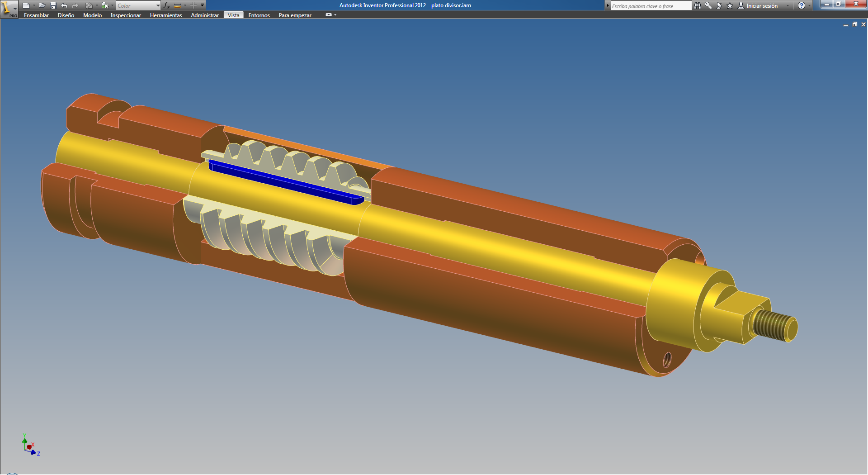Click the help search keyword field
The height and width of the screenshot is (475, 868).
[x=651, y=6]
